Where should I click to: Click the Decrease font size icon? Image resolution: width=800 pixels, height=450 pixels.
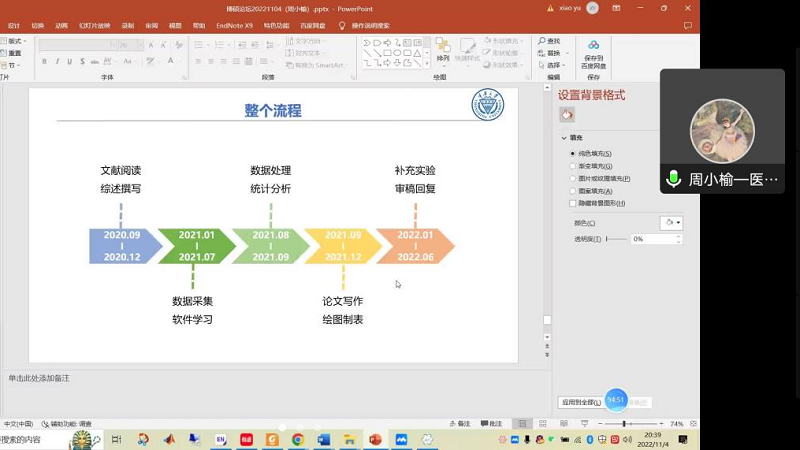pyautogui.click(x=163, y=45)
